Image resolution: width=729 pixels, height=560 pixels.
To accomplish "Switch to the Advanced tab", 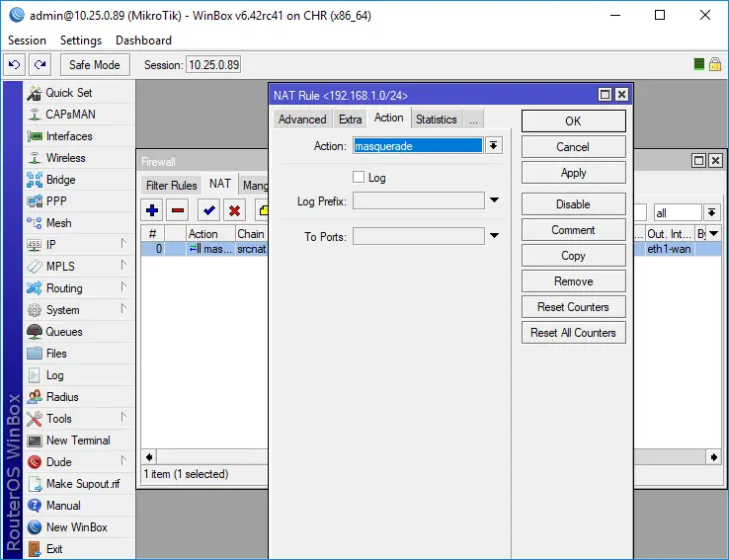I will point(302,120).
